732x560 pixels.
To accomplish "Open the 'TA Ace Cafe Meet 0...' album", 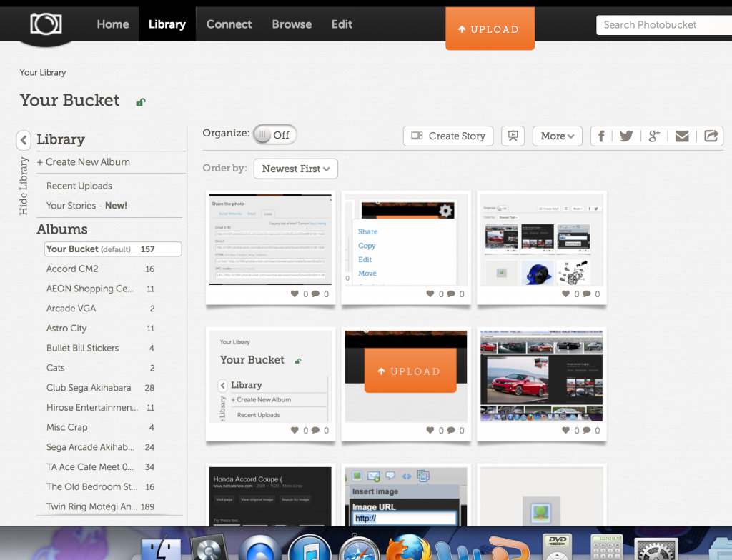I will [100, 467].
